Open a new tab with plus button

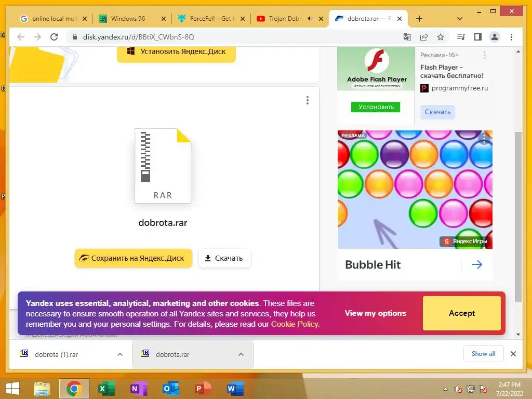pos(419,19)
